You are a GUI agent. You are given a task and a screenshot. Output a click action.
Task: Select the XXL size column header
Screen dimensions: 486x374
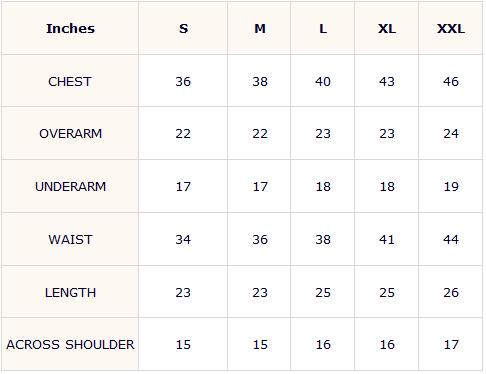[451, 29]
